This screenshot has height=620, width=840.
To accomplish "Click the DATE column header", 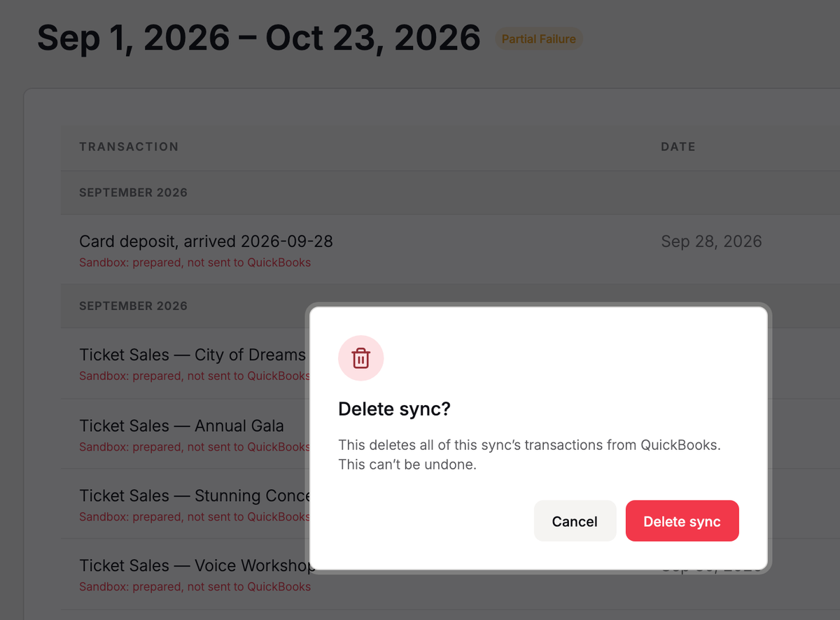I will tap(678, 146).
